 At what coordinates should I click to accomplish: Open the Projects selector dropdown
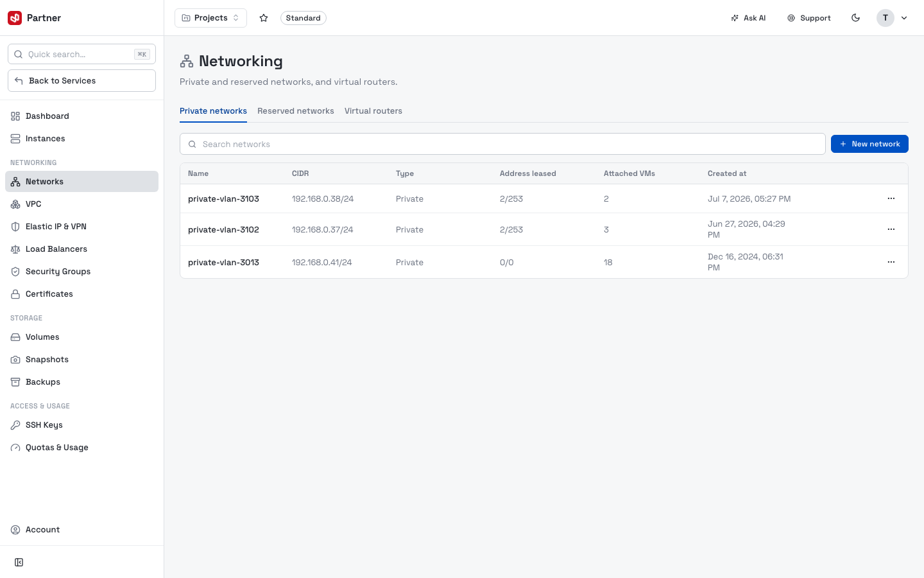(210, 18)
